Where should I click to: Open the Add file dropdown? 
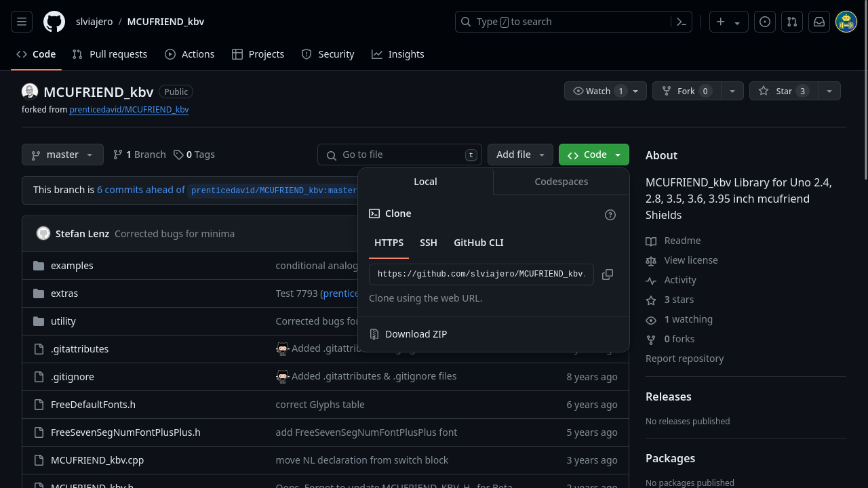[x=520, y=155]
